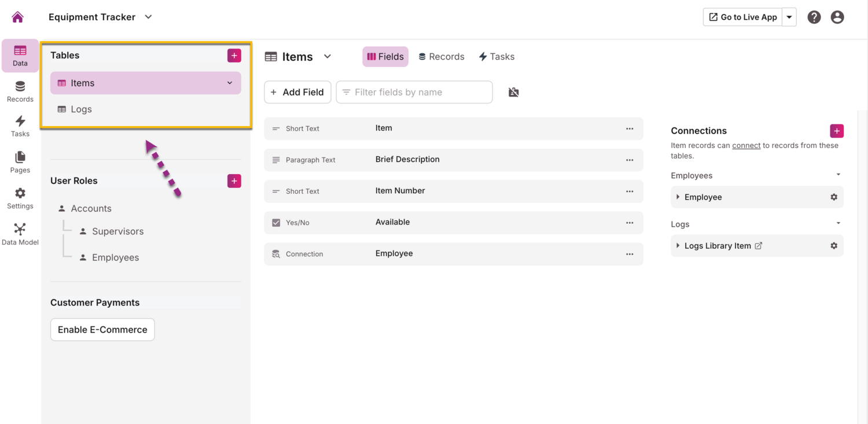Viewport: 868px width, 424px height.
Task: Click the home icon in top-left corner
Action: tap(18, 17)
